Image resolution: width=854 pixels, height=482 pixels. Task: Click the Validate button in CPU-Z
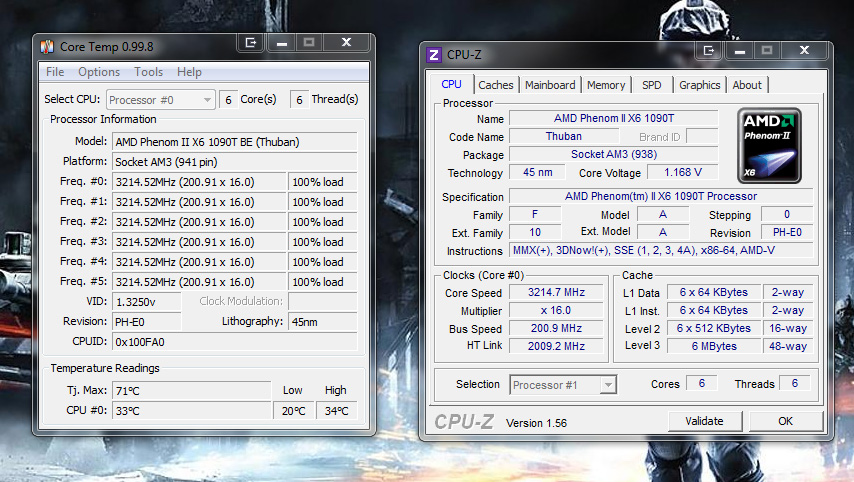point(705,421)
